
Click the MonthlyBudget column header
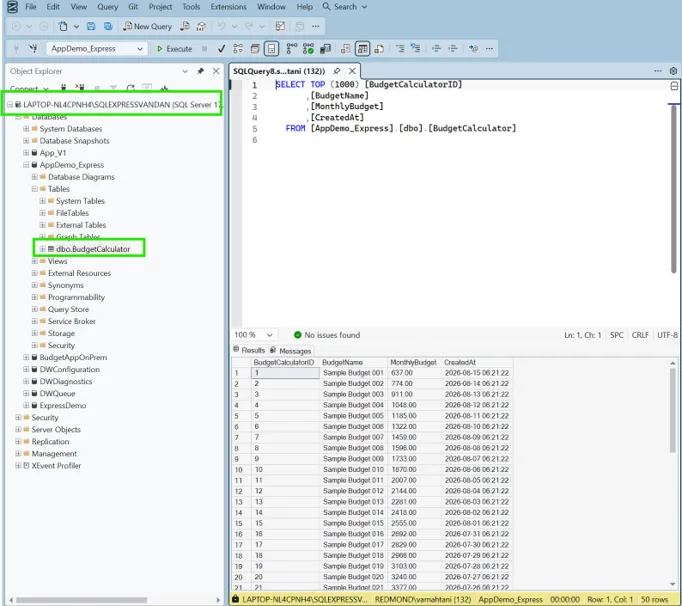414,362
